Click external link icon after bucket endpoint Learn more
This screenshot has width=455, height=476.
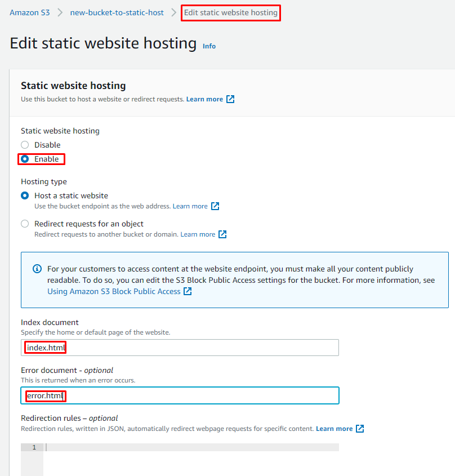[215, 206]
